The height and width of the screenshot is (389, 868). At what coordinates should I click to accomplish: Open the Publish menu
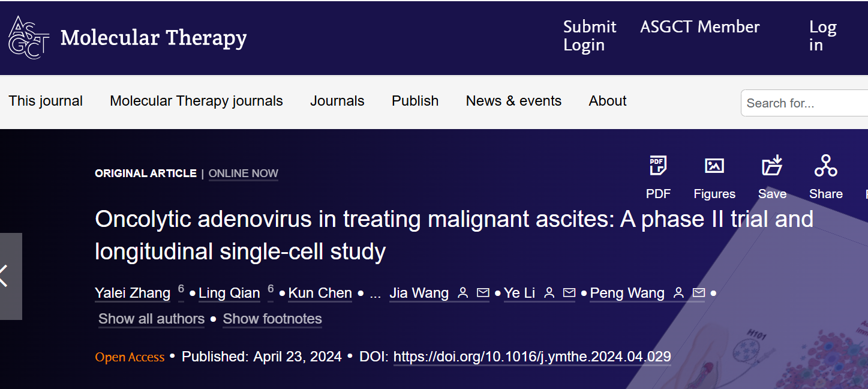point(415,101)
